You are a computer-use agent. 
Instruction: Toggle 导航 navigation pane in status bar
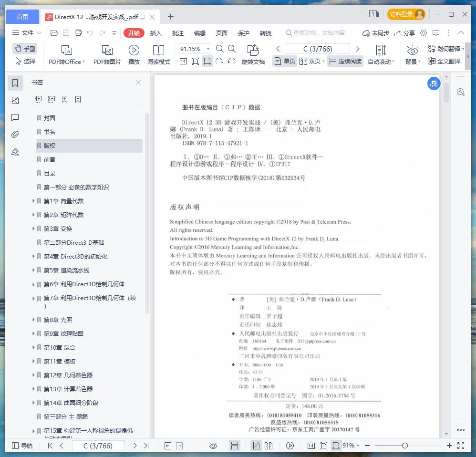(22, 446)
